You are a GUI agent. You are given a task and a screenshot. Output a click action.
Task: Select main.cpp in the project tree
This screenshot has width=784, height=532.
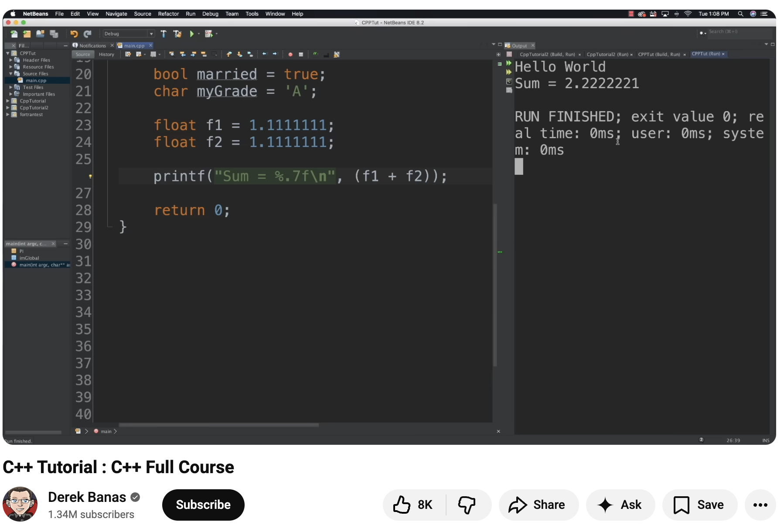click(x=36, y=81)
